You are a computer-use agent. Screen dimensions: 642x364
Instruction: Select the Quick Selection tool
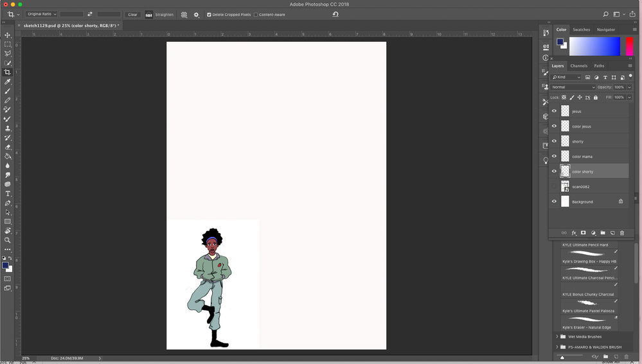(x=7, y=63)
